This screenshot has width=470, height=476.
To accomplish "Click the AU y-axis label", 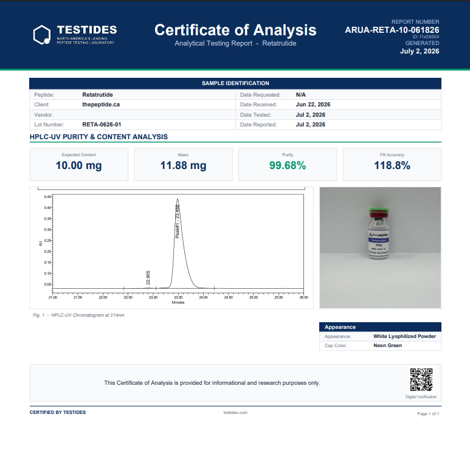I will [x=40, y=243].
